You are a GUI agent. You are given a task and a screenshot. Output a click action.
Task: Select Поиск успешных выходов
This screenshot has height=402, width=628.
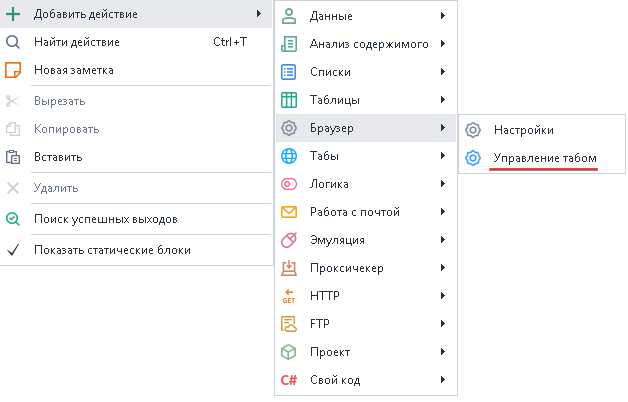[105, 219]
